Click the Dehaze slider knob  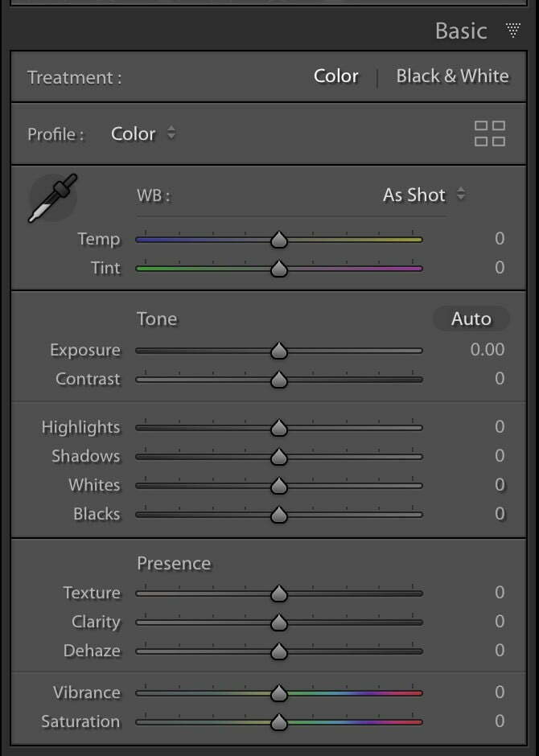(x=278, y=651)
